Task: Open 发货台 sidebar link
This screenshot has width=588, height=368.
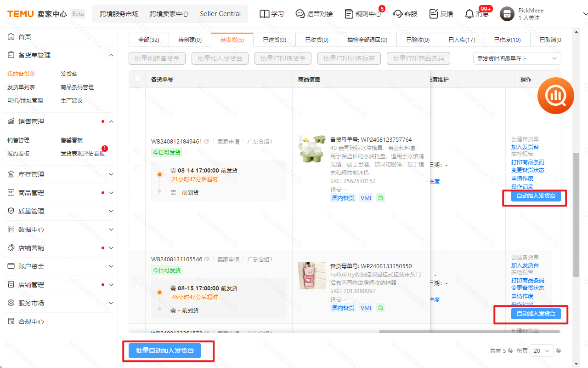Action: click(69, 74)
